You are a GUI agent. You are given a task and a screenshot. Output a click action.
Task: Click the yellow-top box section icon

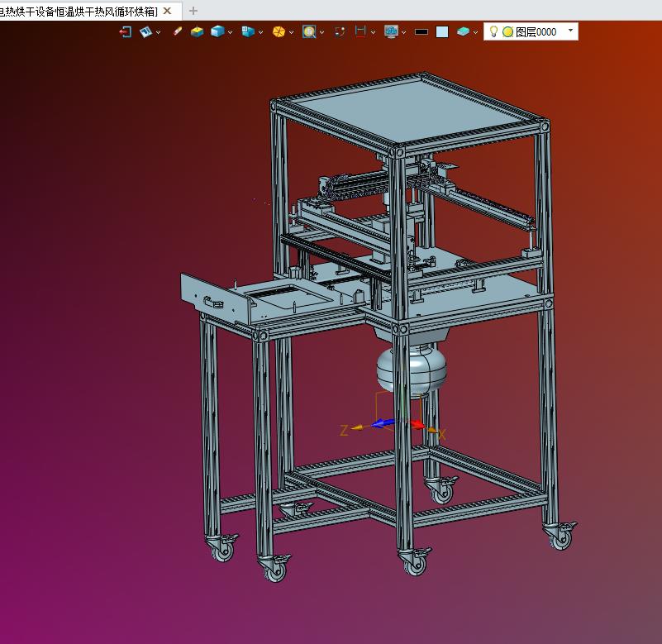[198, 31]
